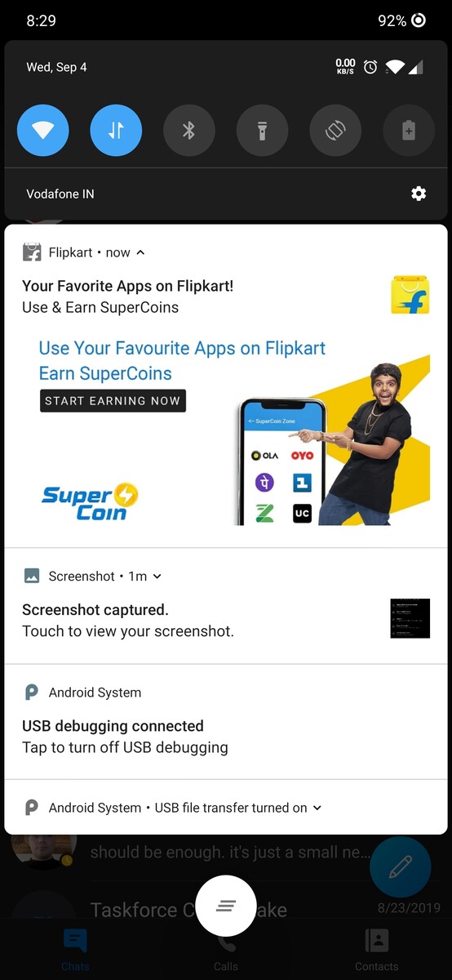Open the Screenshot captured thumbnail

(x=410, y=618)
